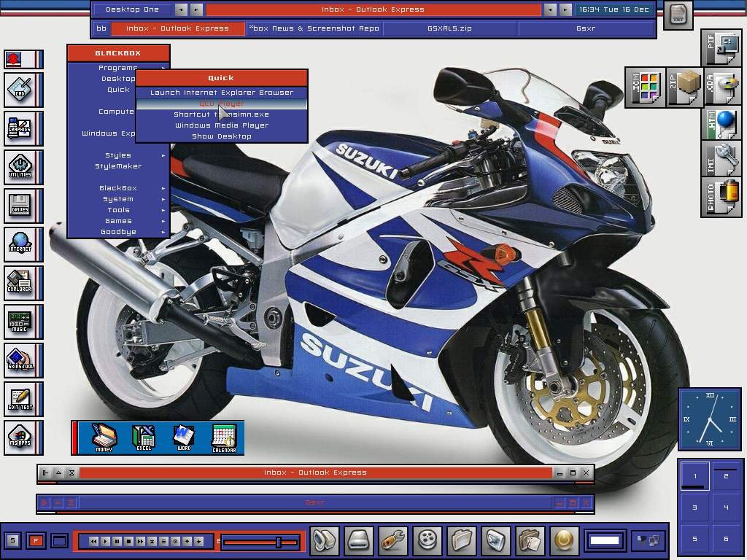Launch Excel from the shortcut bar
747x560 pixels.
pyautogui.click(x=144, y=437)
